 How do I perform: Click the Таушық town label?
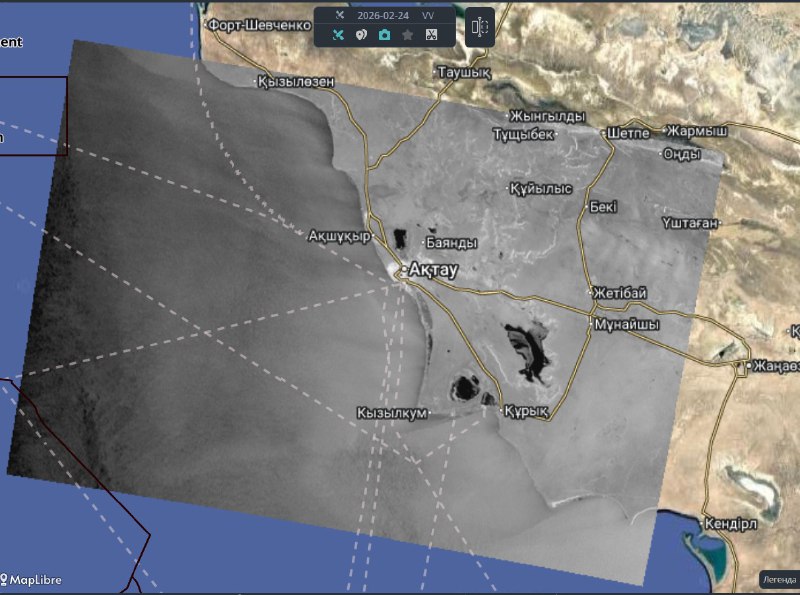pyautogui.click(x=463, y=73)
